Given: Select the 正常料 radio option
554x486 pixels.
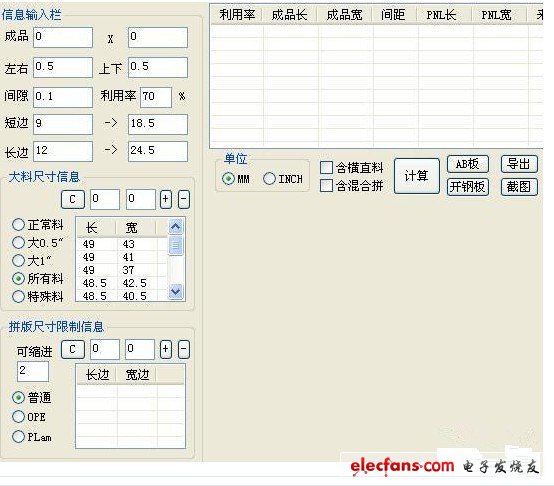Looking at the screenshot, I should pyautogui.click(x=18, y=224).
